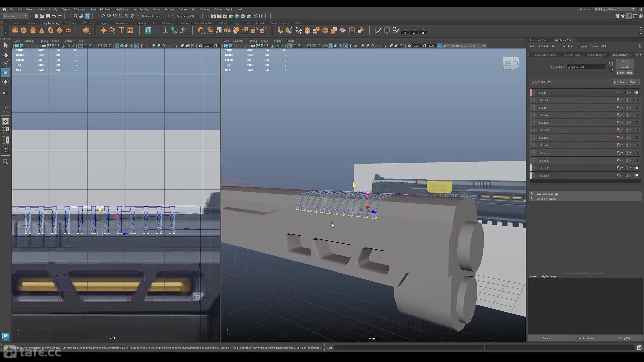Create a polygon sphere from the shelf
This screenshot has height=362, width=644.
(15, 31)
